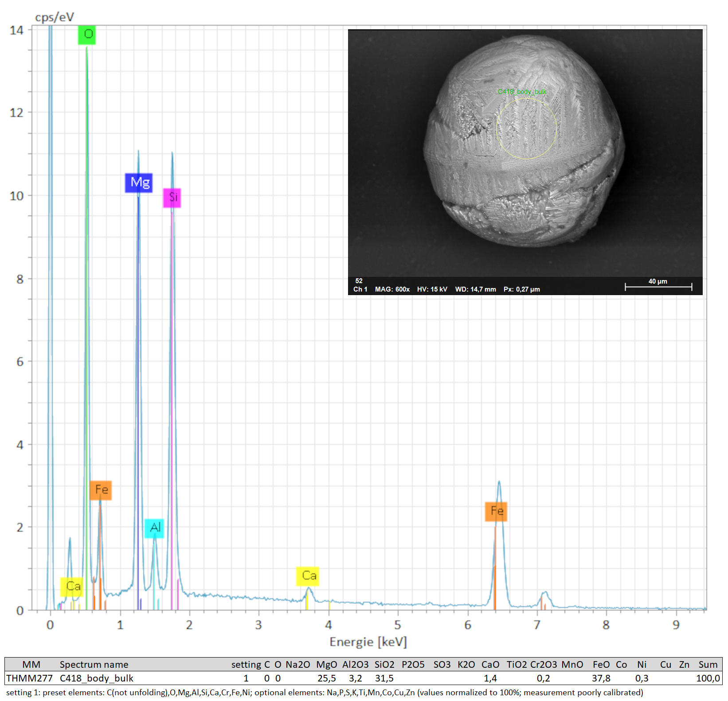Click the orange Fe label near 6.4 keV
The image size is (728, 701).
coord(496,511)
